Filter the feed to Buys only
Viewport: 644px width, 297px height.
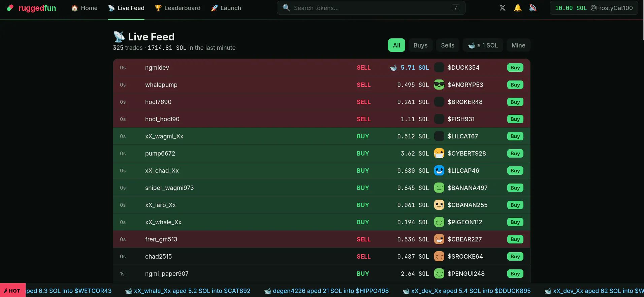point(420,45)
